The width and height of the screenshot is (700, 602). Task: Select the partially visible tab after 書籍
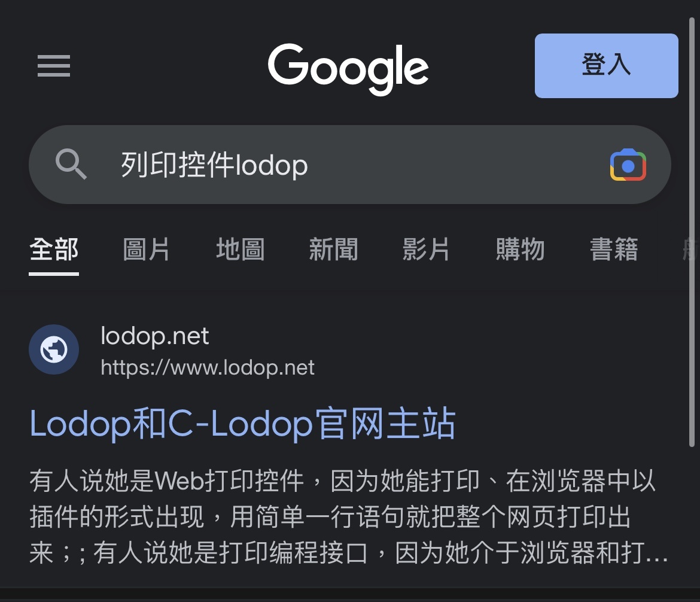pyautogui.click(x=690, y=249)
